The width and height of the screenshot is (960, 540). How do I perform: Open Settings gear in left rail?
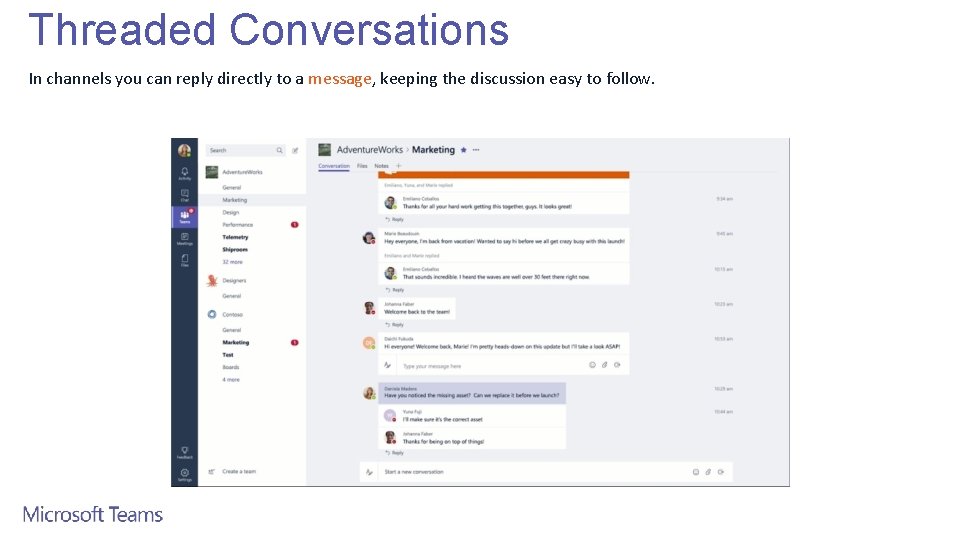tap(184, 474)
